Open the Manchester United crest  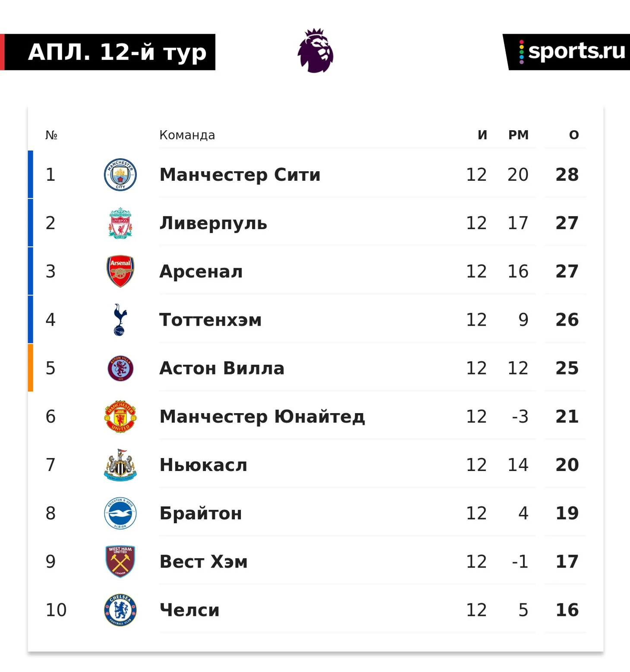tap(120, 416)
